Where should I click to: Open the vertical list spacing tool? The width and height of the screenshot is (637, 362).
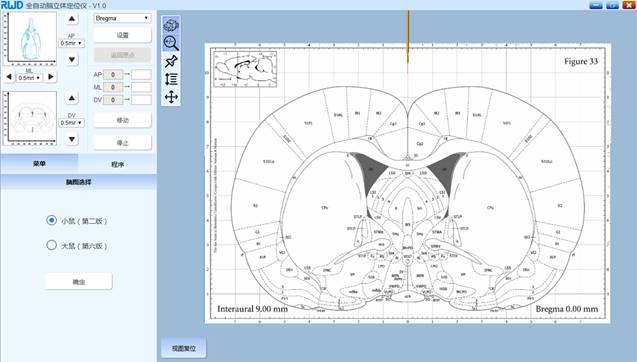pos(171,79)
